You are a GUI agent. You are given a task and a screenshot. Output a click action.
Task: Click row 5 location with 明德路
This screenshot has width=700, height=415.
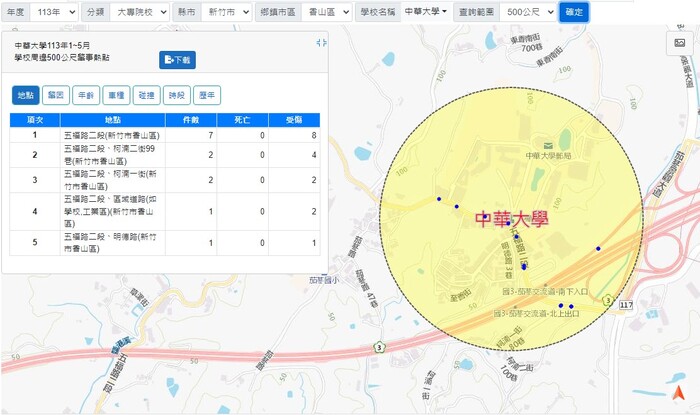(x=110, y=242)
